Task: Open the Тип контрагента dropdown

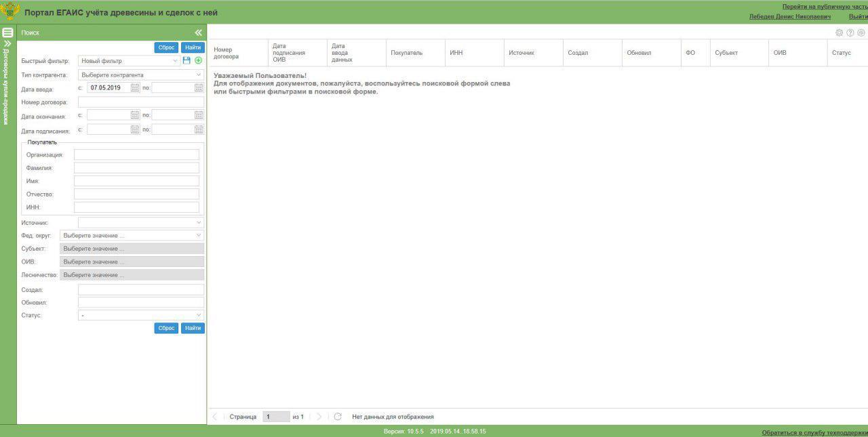Action: click(x=141, y=75)
